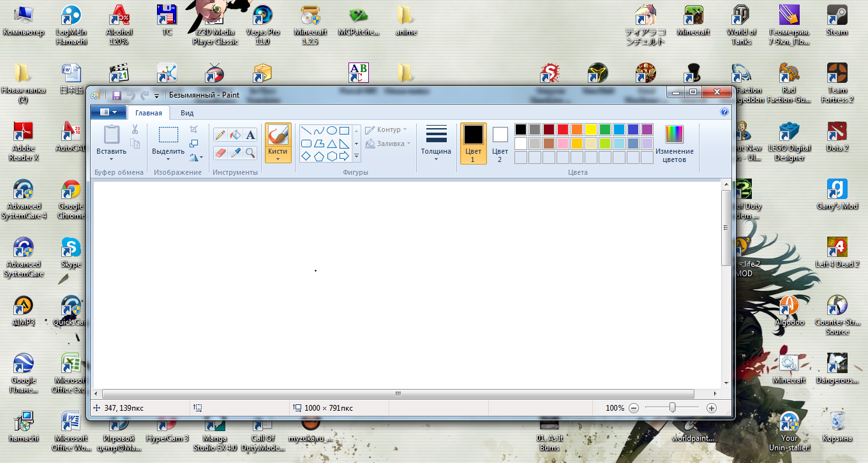Choose the Curve shape

[319, 131]
